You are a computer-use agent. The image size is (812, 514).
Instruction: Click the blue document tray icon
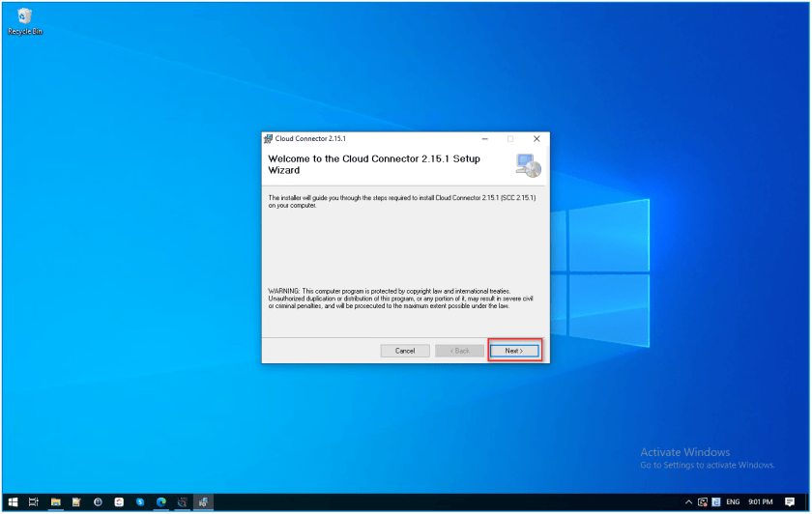[x=716, y=501]
